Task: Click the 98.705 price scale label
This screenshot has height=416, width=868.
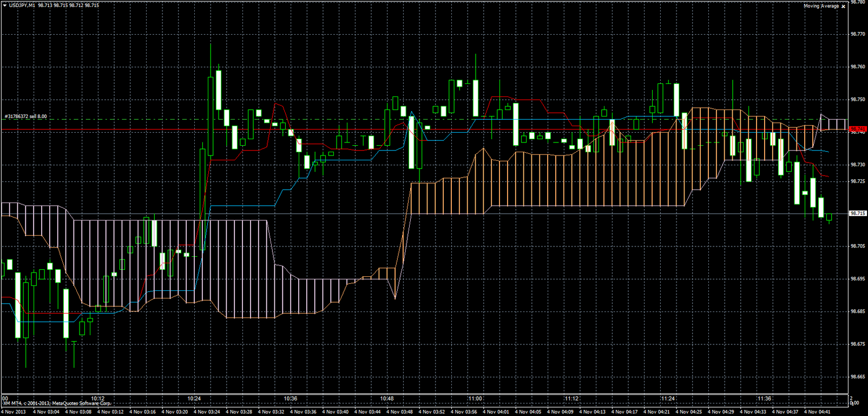Action: (x=857, y=246)
